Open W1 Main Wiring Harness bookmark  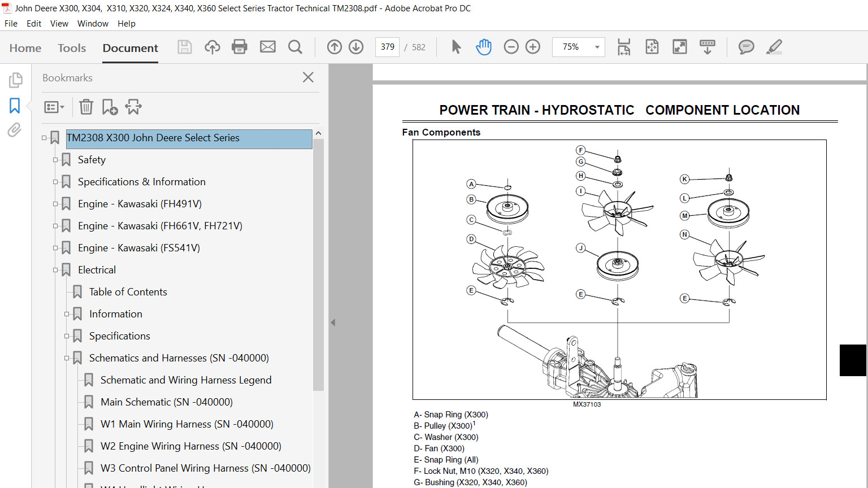pos(187,424)
